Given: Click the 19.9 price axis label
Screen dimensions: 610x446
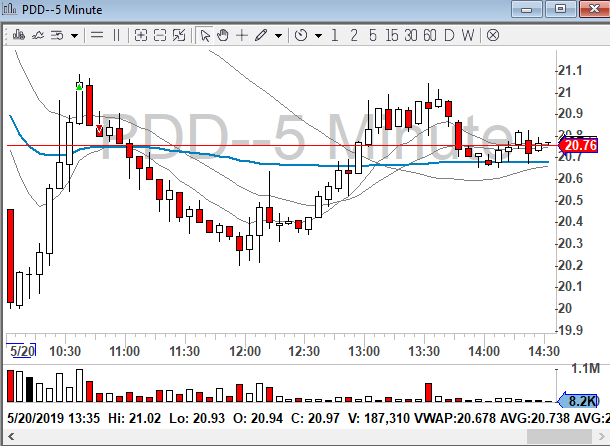Looking at the screenshot, I should (x=570, y=330).
